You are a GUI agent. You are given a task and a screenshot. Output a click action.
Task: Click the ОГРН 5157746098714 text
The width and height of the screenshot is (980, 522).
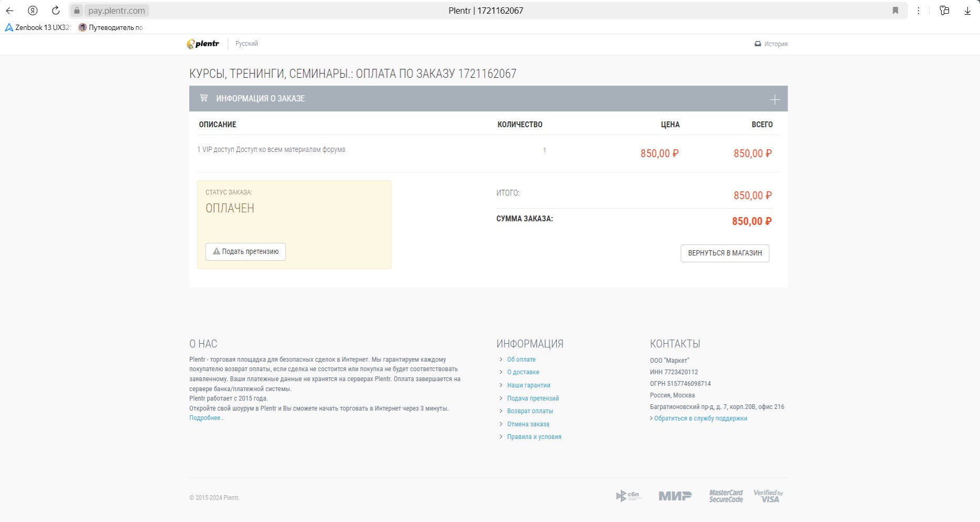[680, 384]
